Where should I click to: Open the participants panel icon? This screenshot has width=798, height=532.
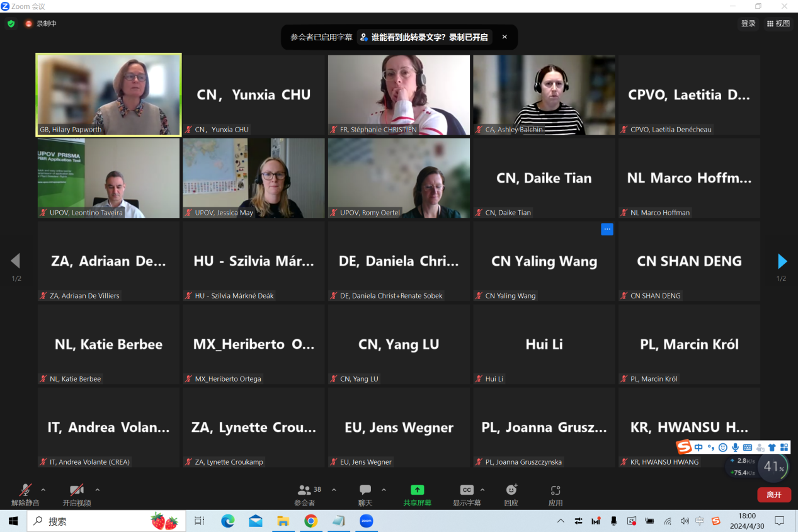click(305, 490)
